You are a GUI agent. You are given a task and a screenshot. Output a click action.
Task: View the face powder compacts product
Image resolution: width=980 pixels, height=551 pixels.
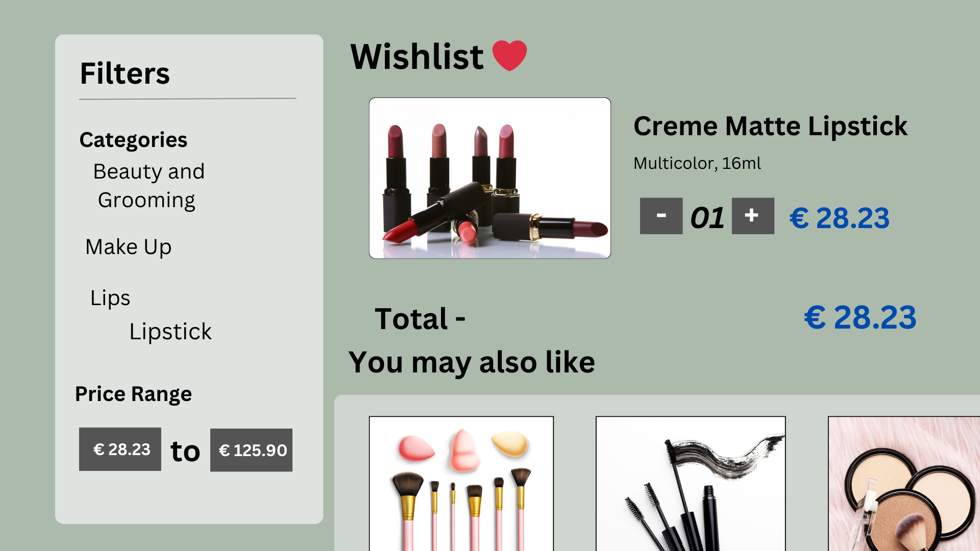[x=904, y=484]
